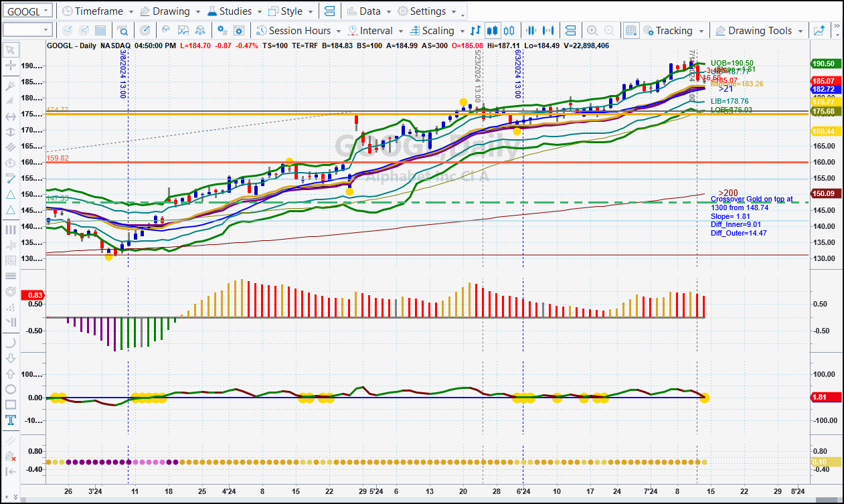
Task: Select the text annotation T tool
Action: 11,420
